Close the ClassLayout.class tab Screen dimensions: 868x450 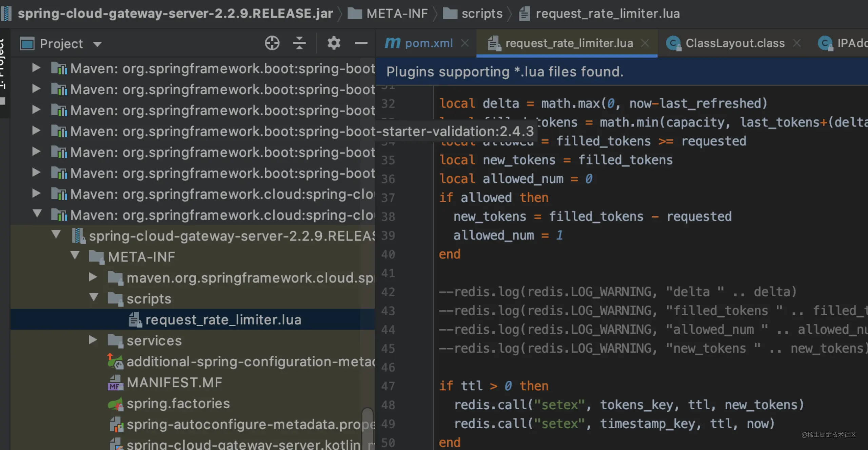[797, 43]
